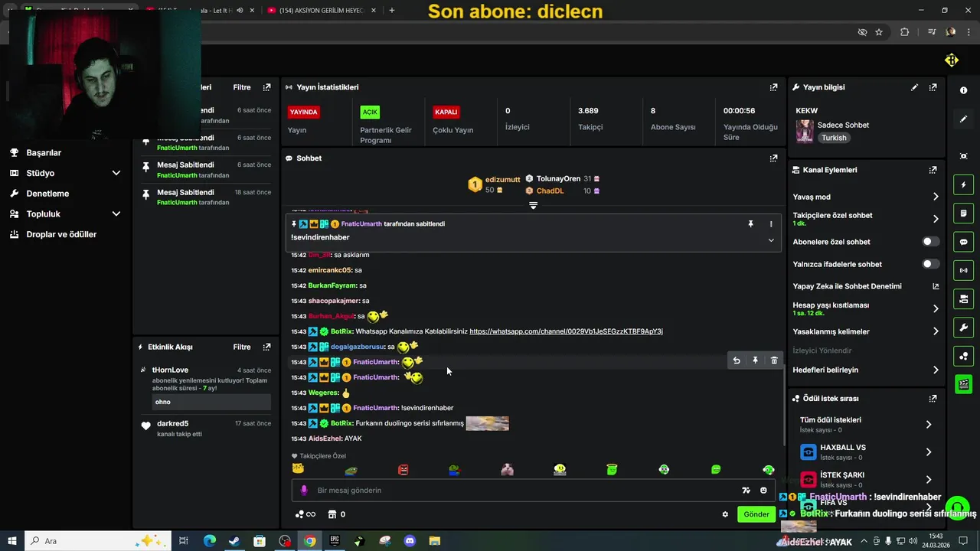Pop out the Yayın İstatistikleri panel
Image resolution: width=980 pixels, height=551 pixels.
coord(773,87)
